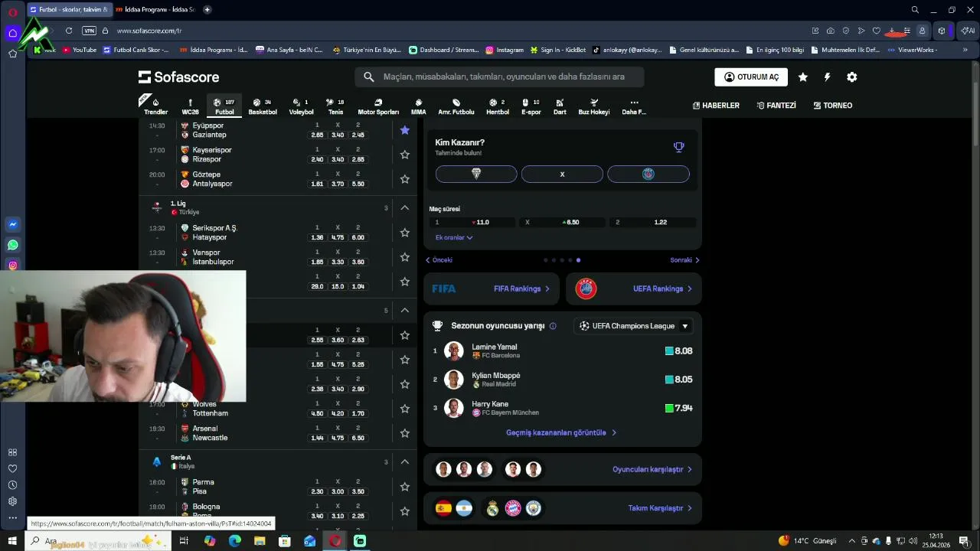Favorite the Serikspor vs Hatayspor match

404,233
